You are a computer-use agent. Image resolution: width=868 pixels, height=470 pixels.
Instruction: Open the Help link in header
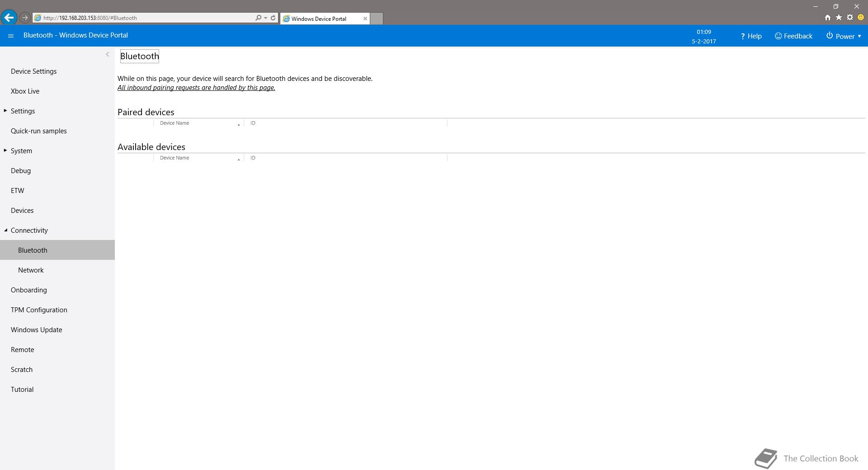tap(751, 36)
